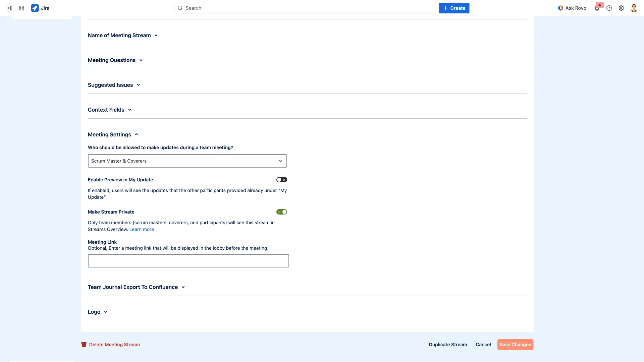Screen dimensions: 644x362
Task: Click the Ask Rovo icon
Action: (x=560, y=8)
